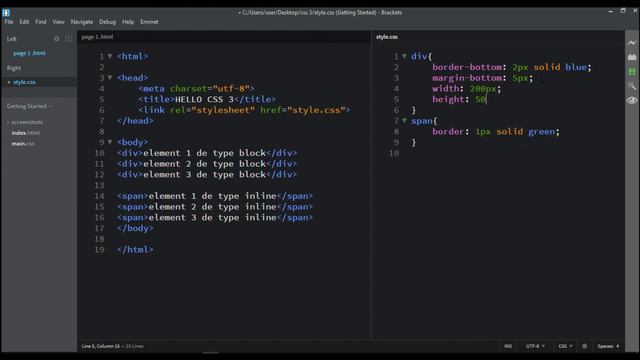Click the green extension icon in right toolbar
This screenshot has width=640, height=360.
632,72
